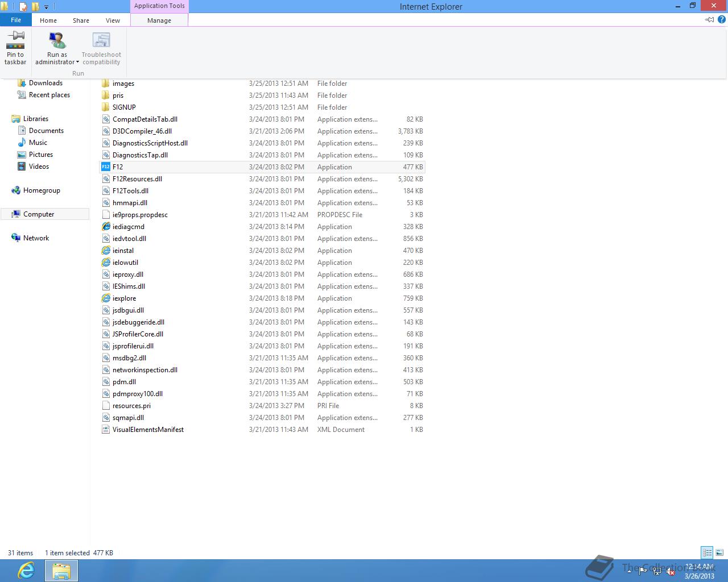Select iedvtool.dll file name
Image resolution: width=728 pixels, height=582 pixels.
click(x=129, y=239)
